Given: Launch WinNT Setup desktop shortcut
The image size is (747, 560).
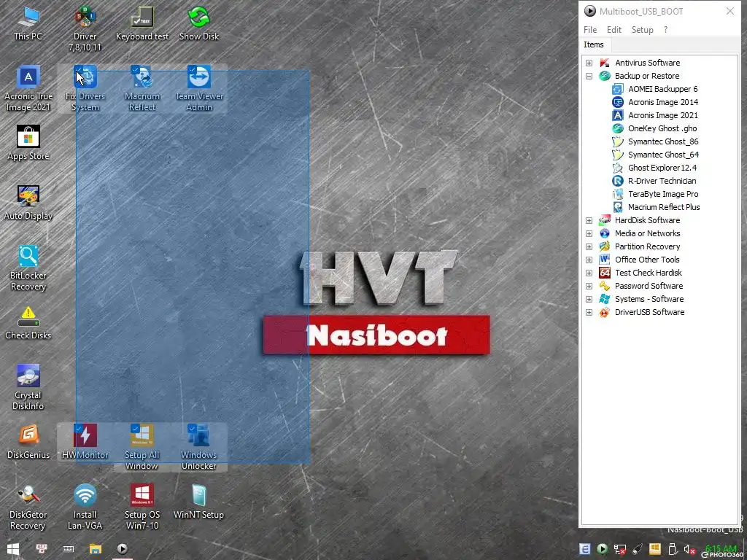Looking at the screenshot, I should coord(198,502).
